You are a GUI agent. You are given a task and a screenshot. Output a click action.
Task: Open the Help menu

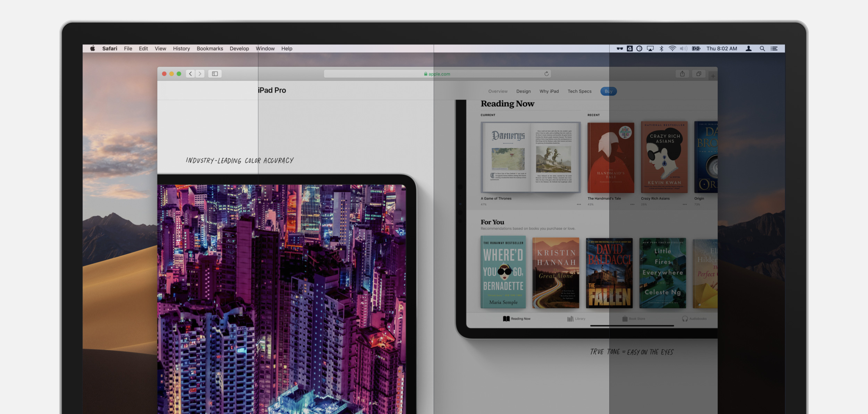[286, 49]
